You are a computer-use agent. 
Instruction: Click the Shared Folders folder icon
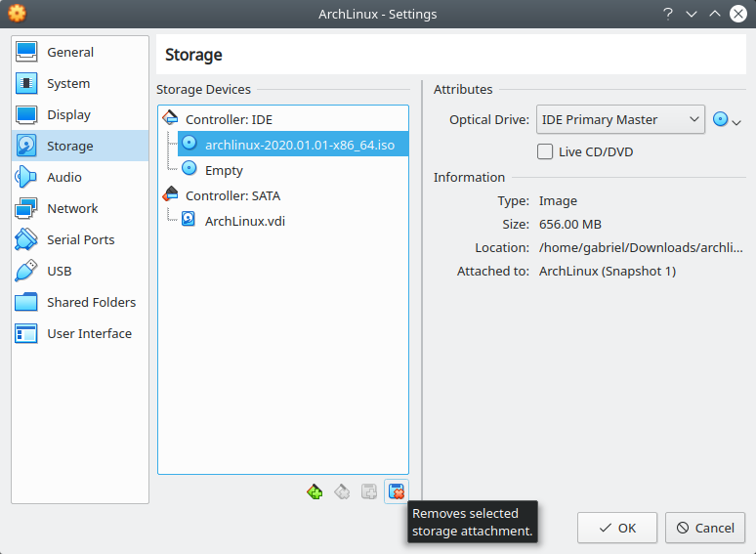point(26,302)
